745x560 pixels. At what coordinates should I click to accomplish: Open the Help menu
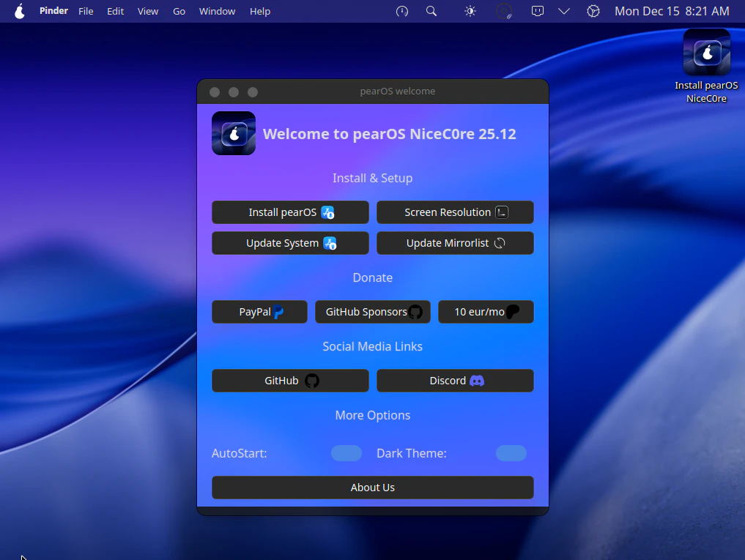click(260, 12)
